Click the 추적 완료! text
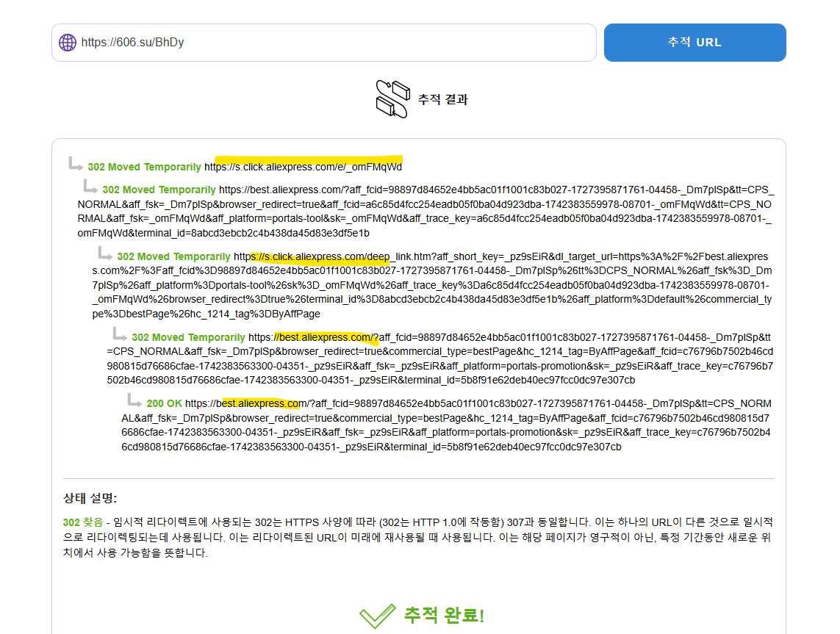 [444, 615]
